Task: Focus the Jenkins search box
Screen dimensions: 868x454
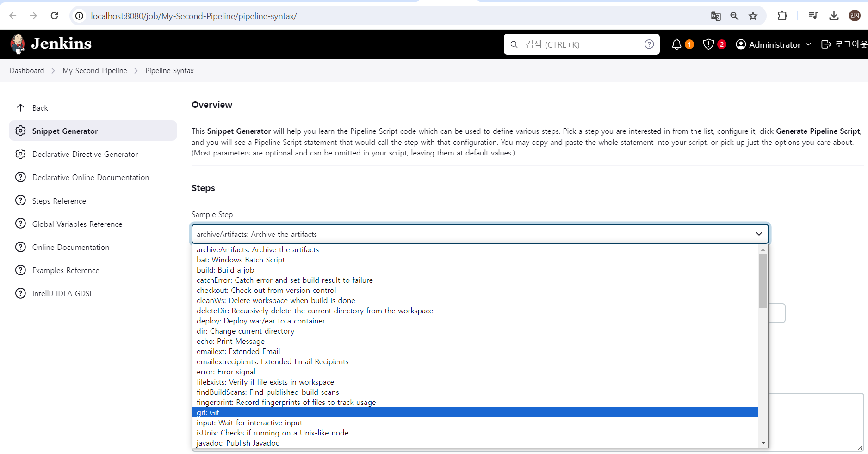Action: click(x=582, y=44)
